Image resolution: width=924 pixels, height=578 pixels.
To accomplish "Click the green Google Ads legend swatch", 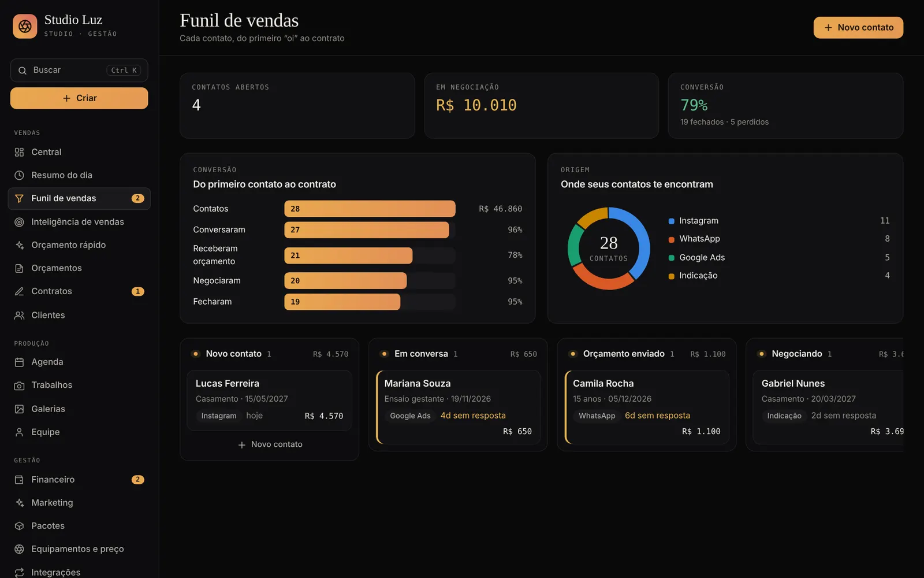I will [x=672, y=258].
